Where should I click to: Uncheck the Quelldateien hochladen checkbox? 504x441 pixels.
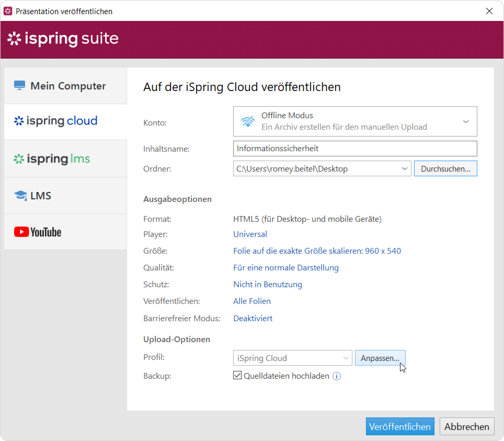[x=237, y=375]
